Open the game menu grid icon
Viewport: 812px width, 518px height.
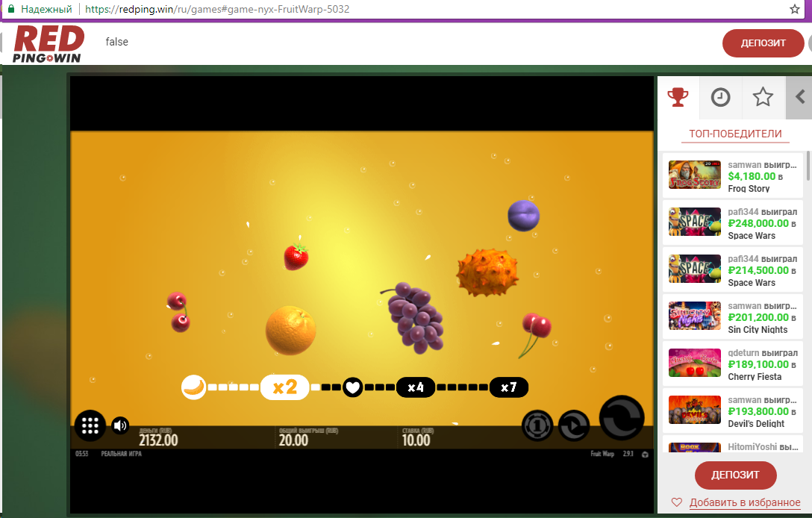[x=90, y=425]
